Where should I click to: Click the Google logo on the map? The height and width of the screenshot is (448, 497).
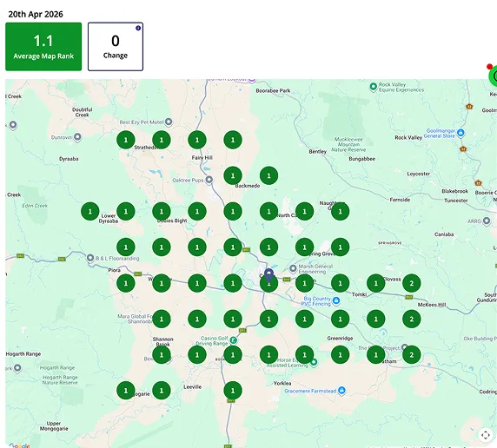click(19, 445)
